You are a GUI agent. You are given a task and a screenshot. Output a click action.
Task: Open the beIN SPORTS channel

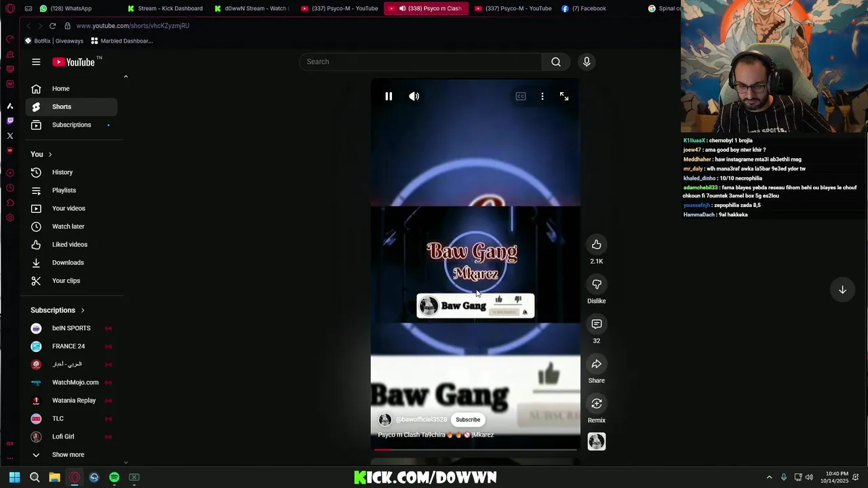click(71, 328)
